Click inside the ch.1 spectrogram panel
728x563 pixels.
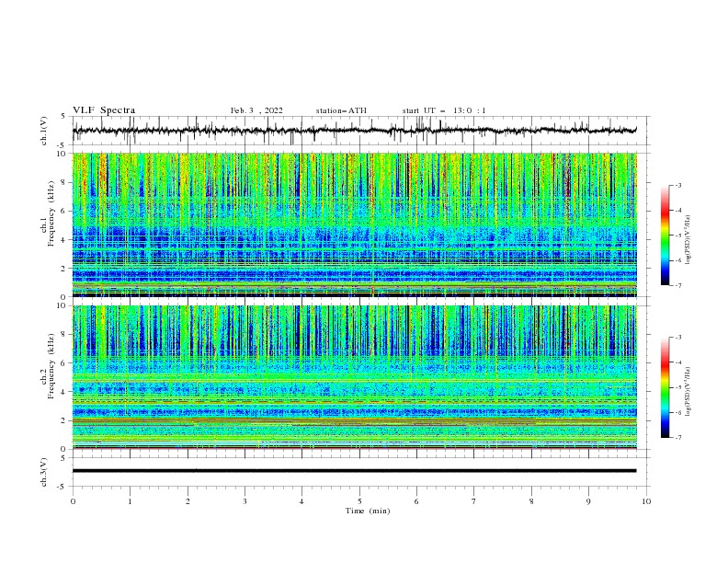(355, 224)
